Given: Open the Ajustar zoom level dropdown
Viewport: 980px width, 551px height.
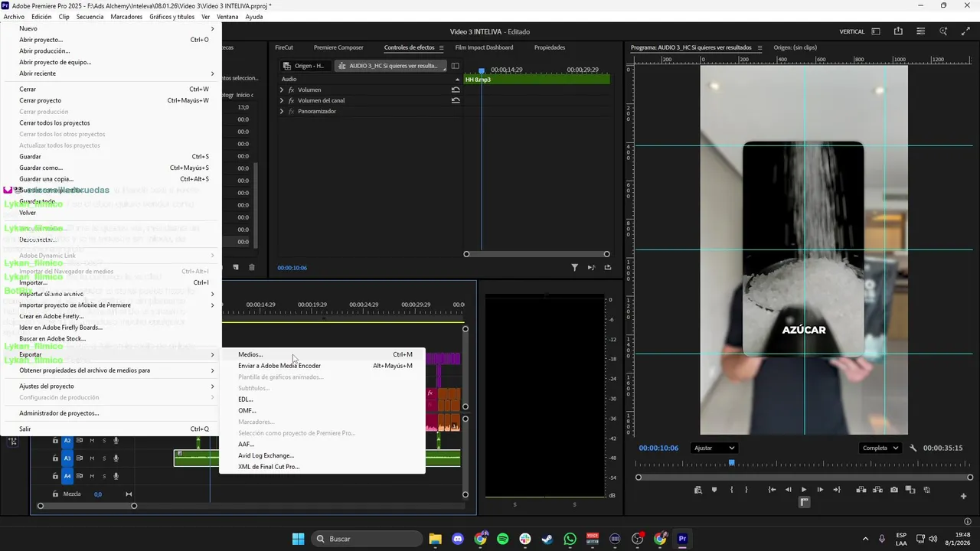Looking at the screenshot, I should tap(714, 448).
